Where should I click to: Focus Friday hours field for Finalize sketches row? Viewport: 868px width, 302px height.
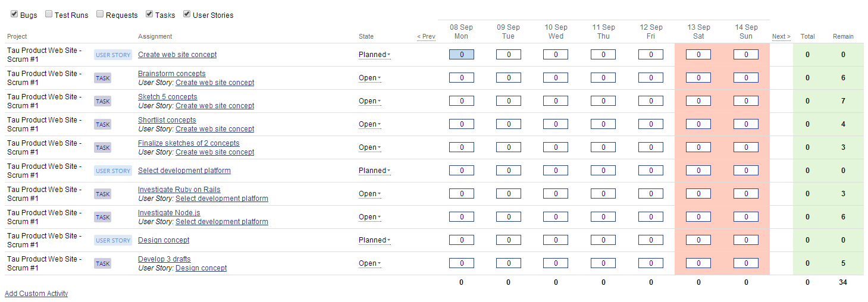point(651,147)
